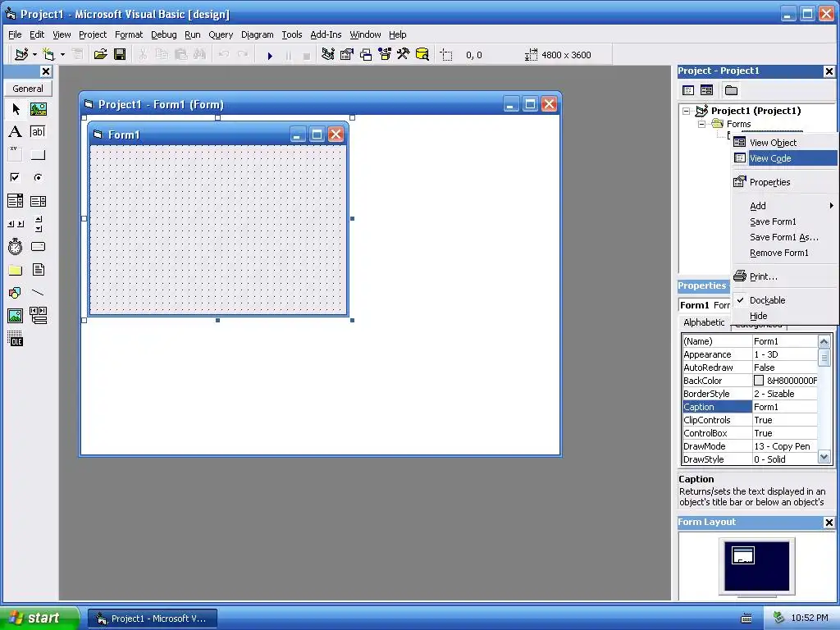The width and height of the screenshot is (840, 630).
Task: Click View Object icon in Project panel
Action: [x=706, y=90]
